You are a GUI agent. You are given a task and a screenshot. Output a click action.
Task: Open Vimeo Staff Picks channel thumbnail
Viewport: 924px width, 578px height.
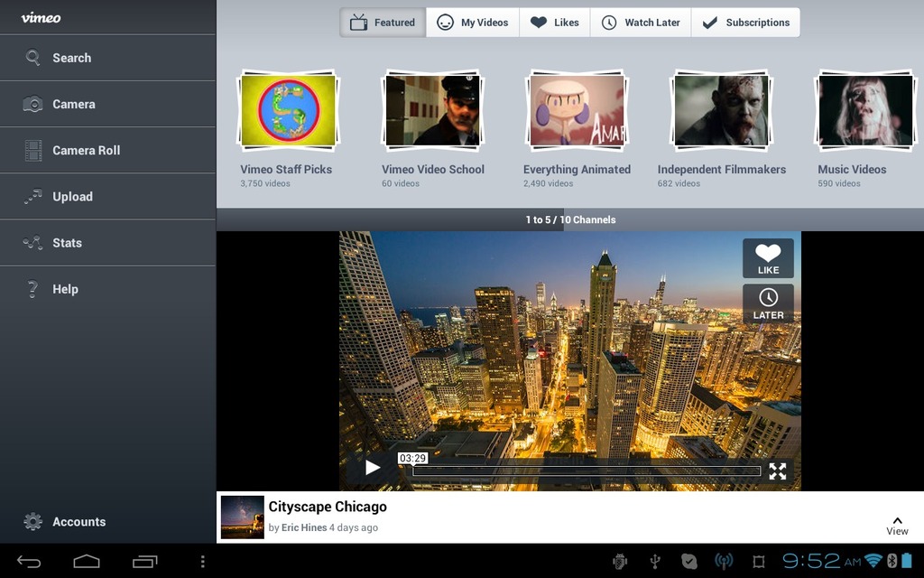(288, 110)
